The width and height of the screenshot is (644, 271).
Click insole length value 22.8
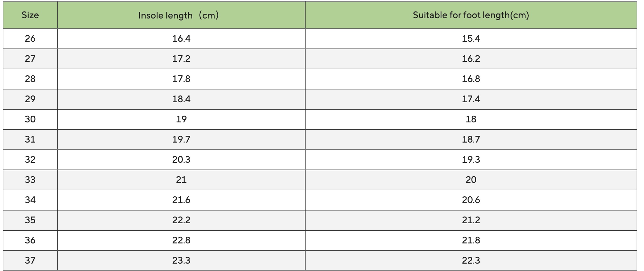[x=181, y=240]
